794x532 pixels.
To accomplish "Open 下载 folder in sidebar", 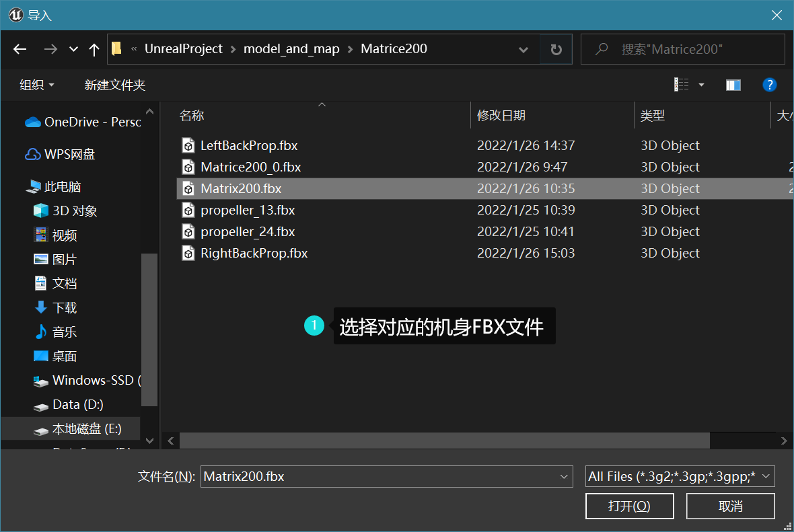I will pos(55,308).
